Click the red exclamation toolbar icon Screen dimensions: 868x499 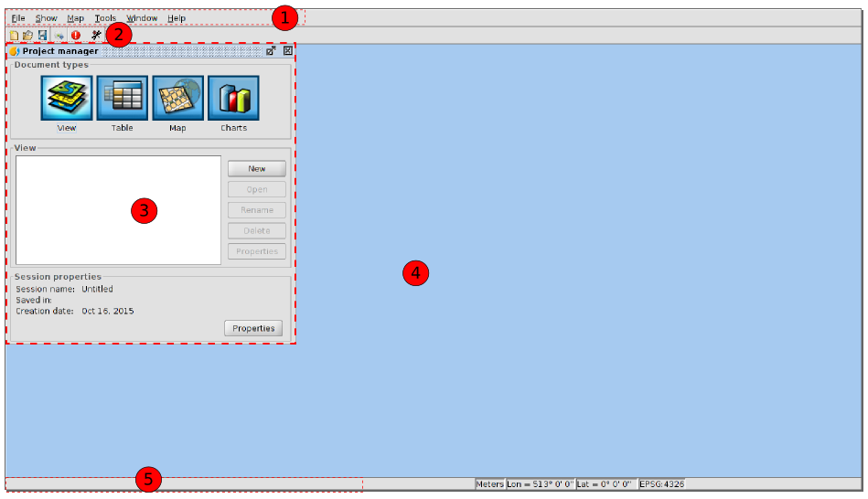coord(76,36)
